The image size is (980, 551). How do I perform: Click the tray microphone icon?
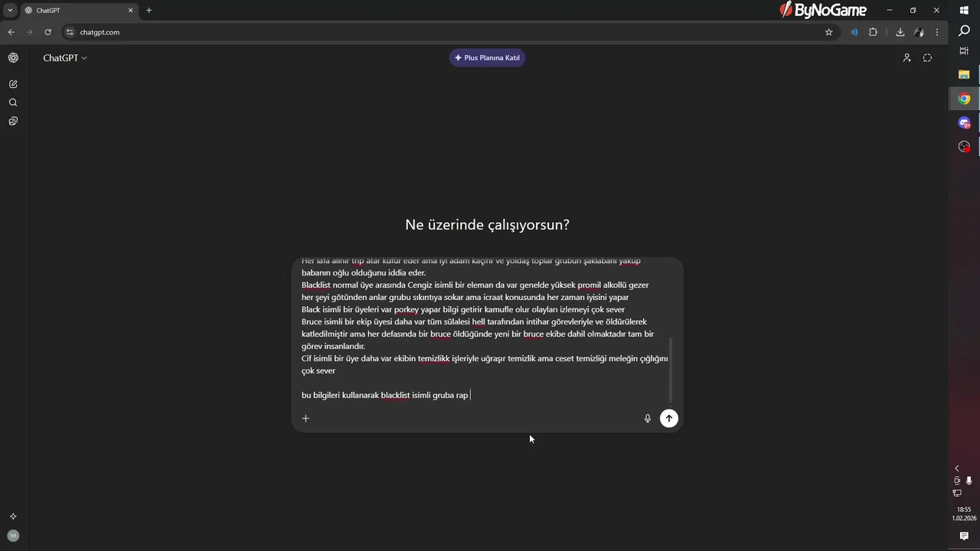(969, 481)
